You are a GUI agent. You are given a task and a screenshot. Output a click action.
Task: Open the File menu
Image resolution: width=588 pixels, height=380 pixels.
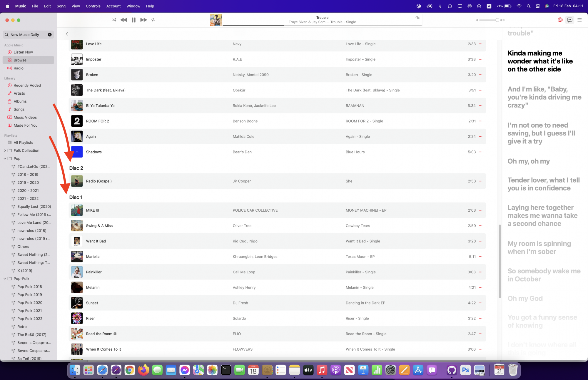pos(35,6)
